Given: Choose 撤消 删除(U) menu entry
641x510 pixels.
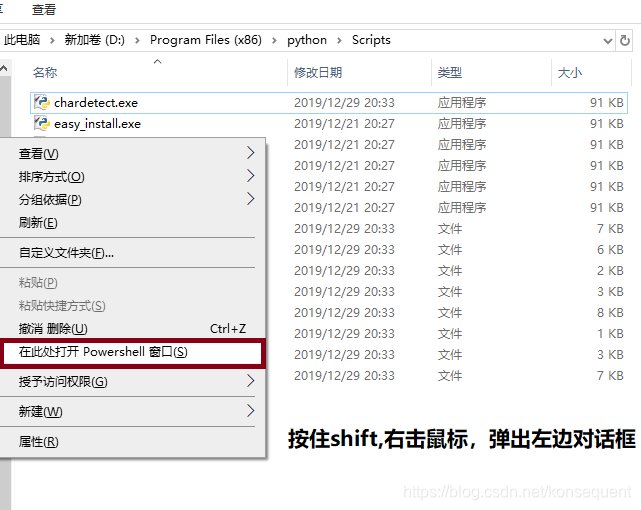Looking at the screenshot, I should (132, 329).
